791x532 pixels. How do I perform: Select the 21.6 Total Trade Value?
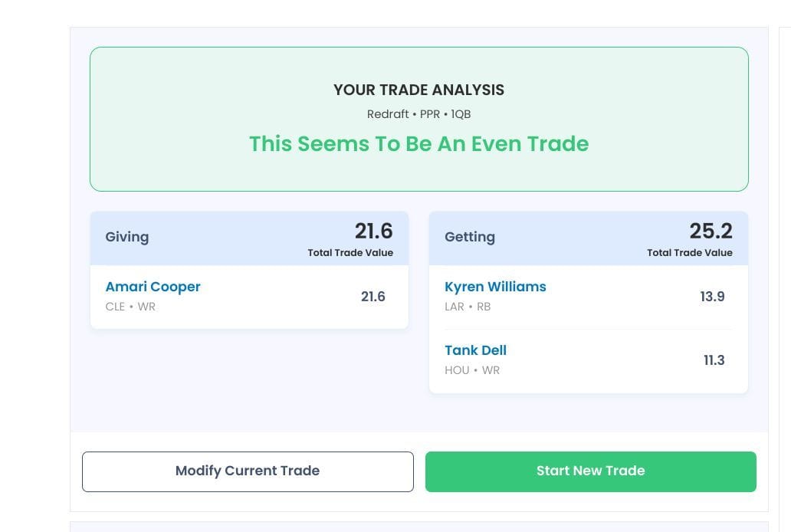(x=374, y=231)
